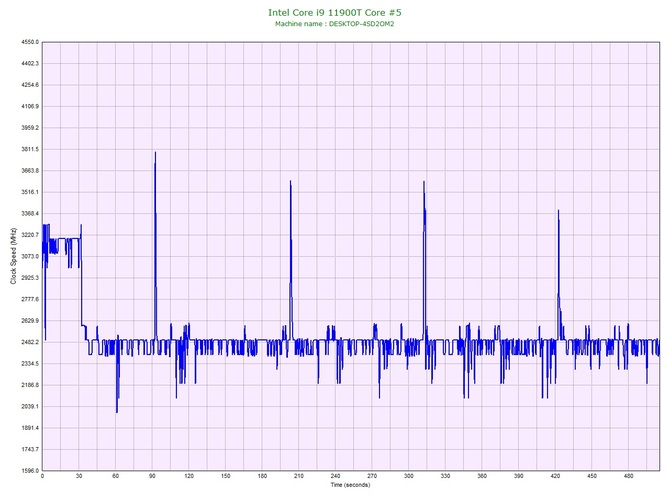Click the 4254.6 value on the y-axis
The width and height of the screenshot is (670, 502).
[30, 85]
